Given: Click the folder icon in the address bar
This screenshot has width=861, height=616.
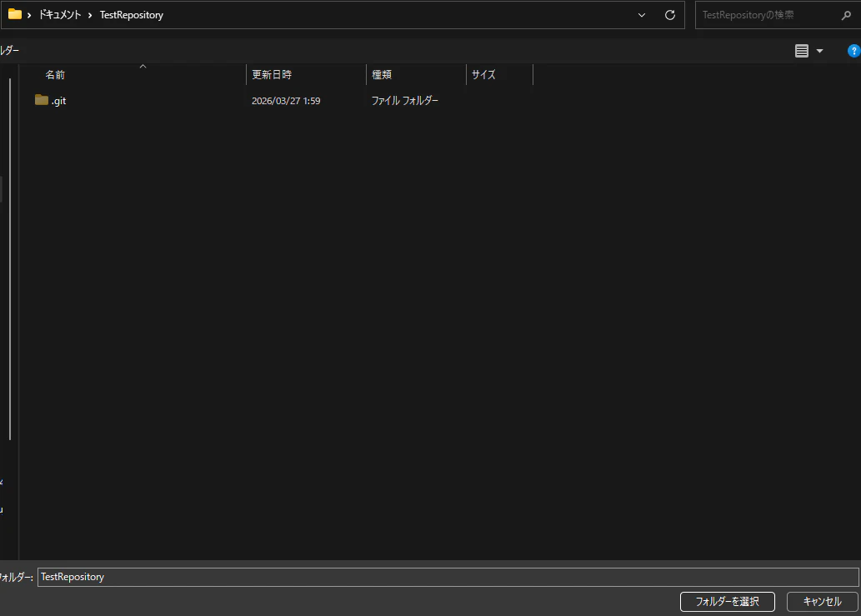Looking at the screenshot, I should [x=15, y=14].
